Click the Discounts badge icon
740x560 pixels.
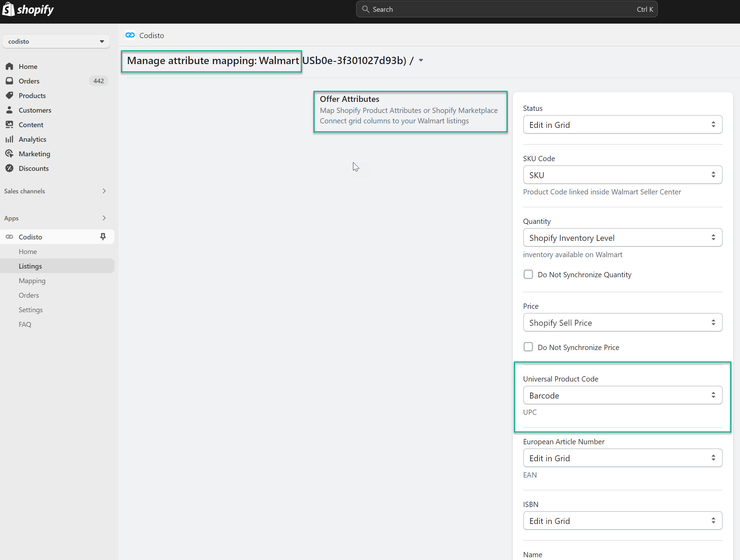(9, 168)
